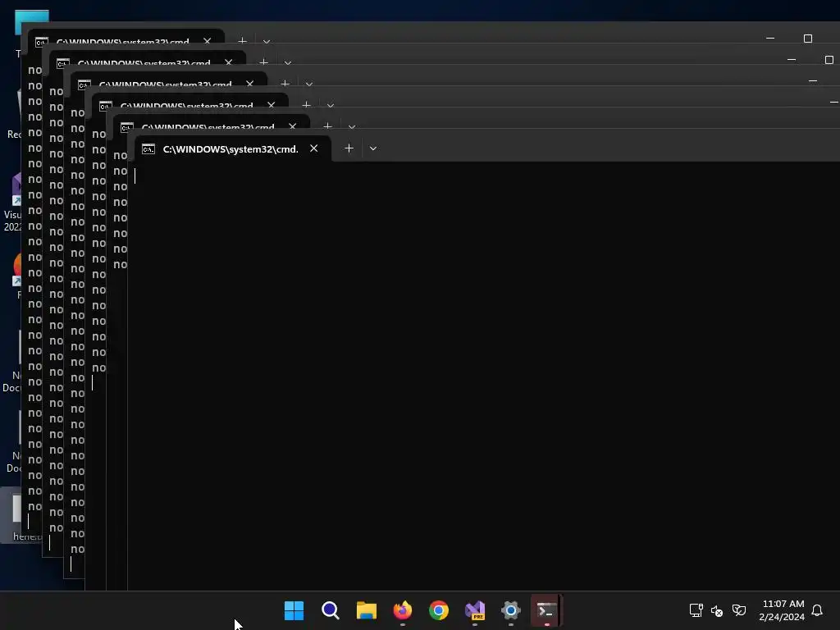Image resolution: width=840 pixels, height=630 pixels.
Task: Close the cmd tab in the backmost terminal window
Action: (x=207, y=41)
